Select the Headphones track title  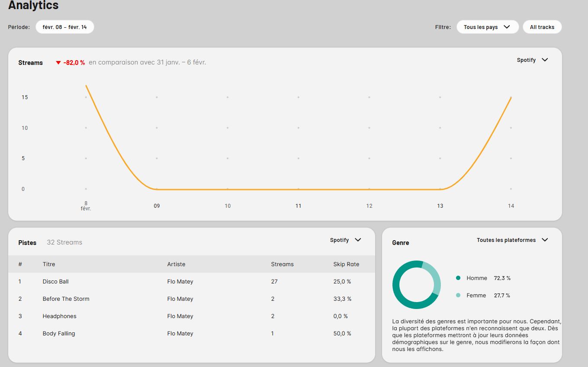(59, 316)
